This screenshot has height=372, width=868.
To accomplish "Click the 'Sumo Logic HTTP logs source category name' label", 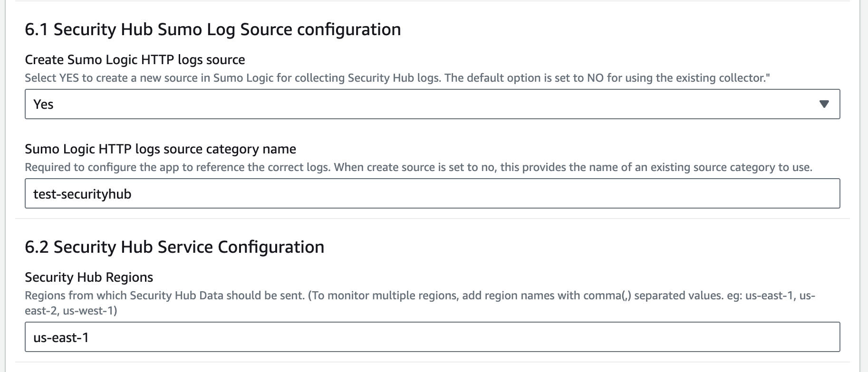I will (160, 149).
